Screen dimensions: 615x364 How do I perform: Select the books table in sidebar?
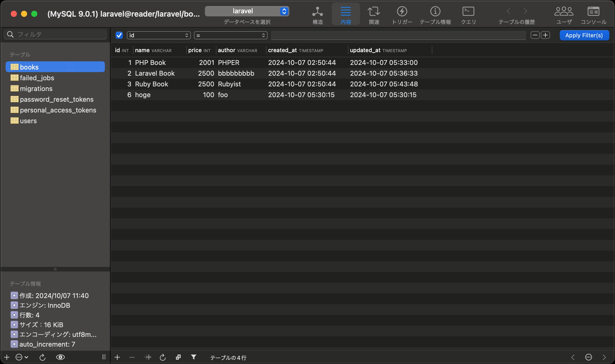(55, 67)
